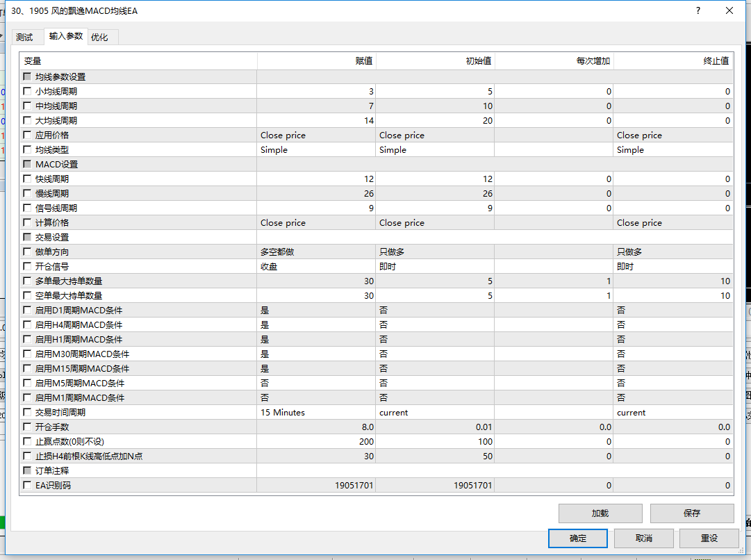
Task: Edit EA识别码 赋值 value 19051701
Action: coord(316,485)
